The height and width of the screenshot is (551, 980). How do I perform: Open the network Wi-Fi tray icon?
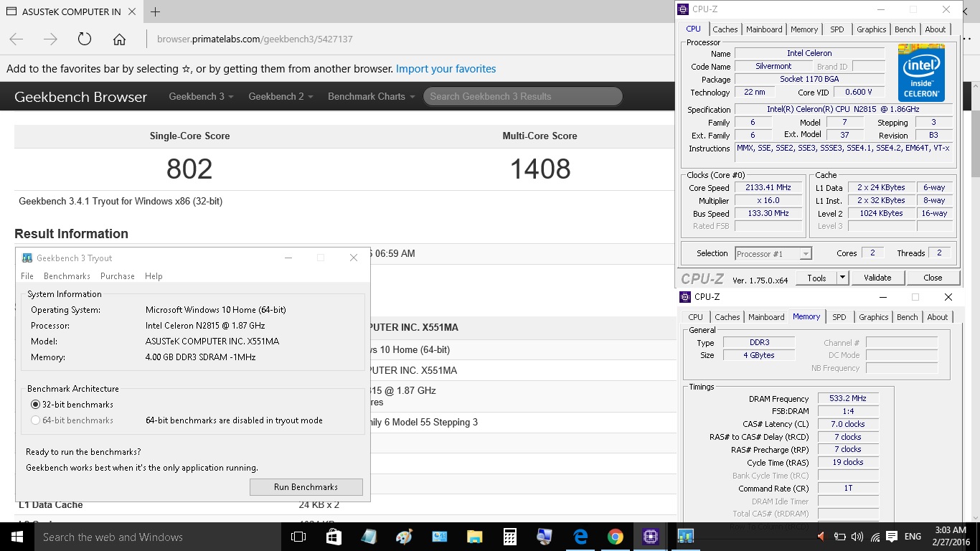875,537
